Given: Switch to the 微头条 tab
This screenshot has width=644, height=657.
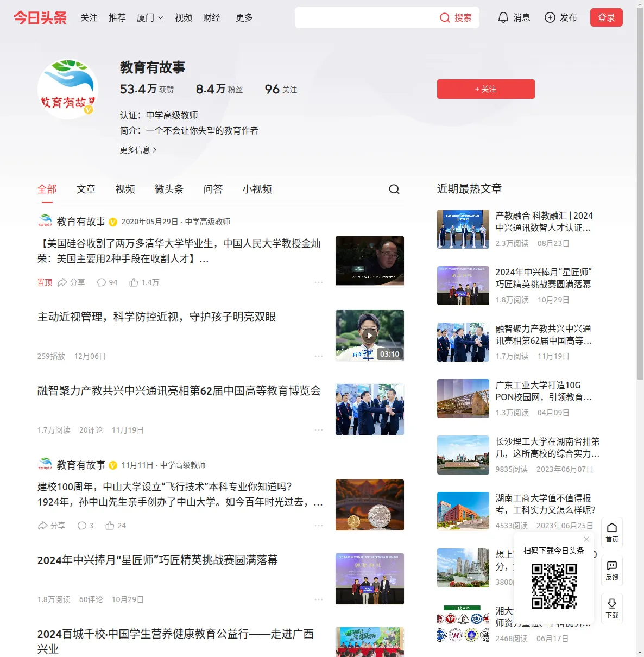Looking at the screenshot, I should point(169,189).
